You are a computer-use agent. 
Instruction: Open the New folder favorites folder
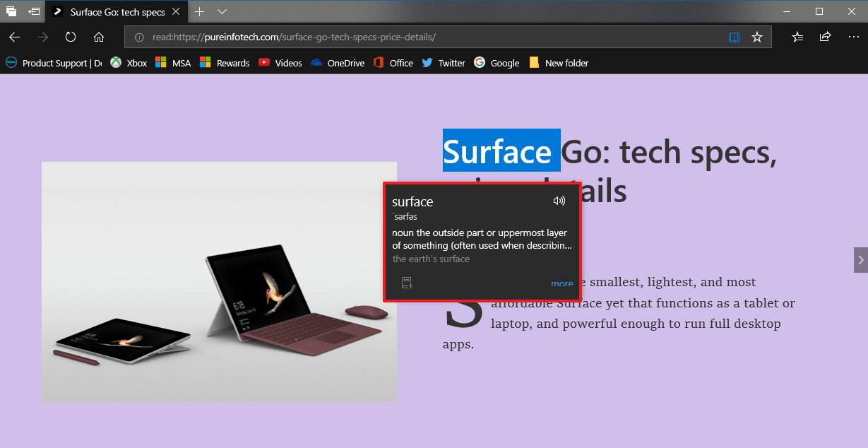click(559, 63)
